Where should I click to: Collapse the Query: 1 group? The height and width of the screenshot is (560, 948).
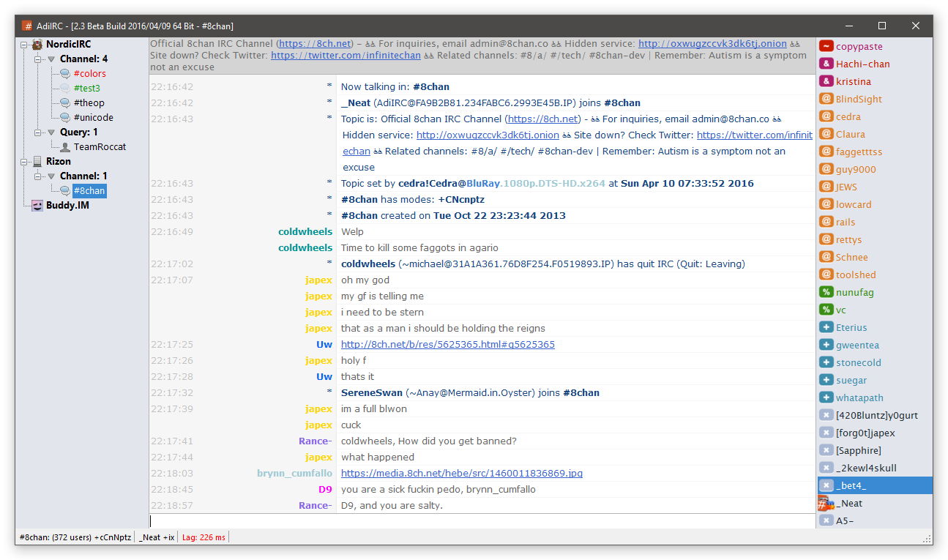(x=37, y=132)
